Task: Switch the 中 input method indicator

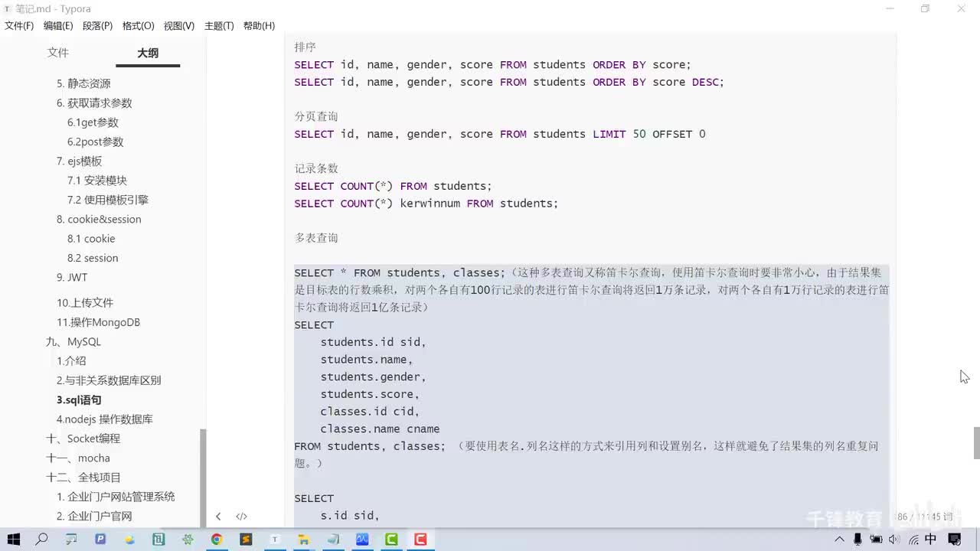Action: (x=931, y=540)
